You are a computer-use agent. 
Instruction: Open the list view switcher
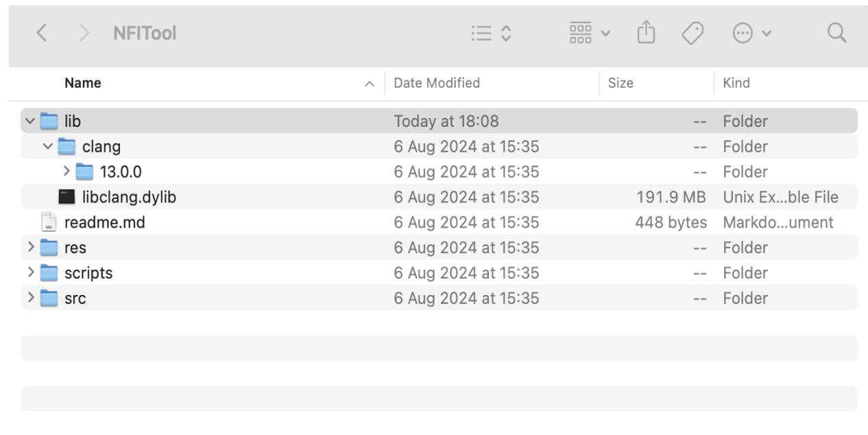tap(492, 33)
